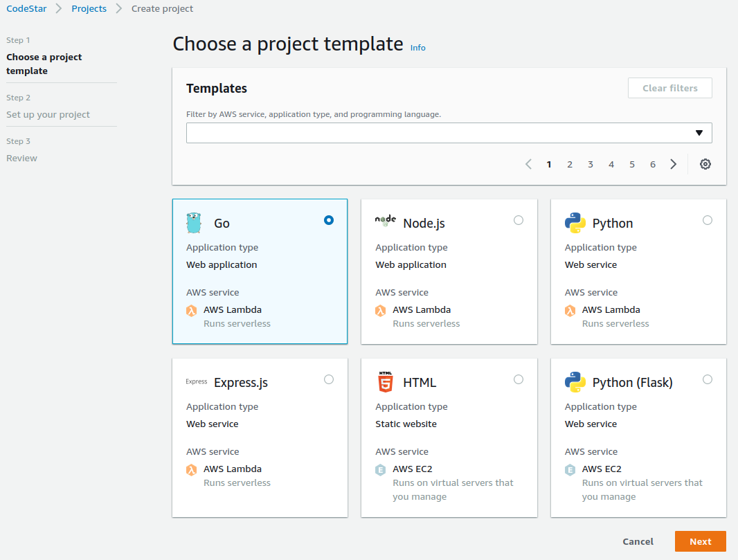This screenshot has width=738, height=560.
Task: Open the Projects breadcrumb link
Action: point(89,8)
